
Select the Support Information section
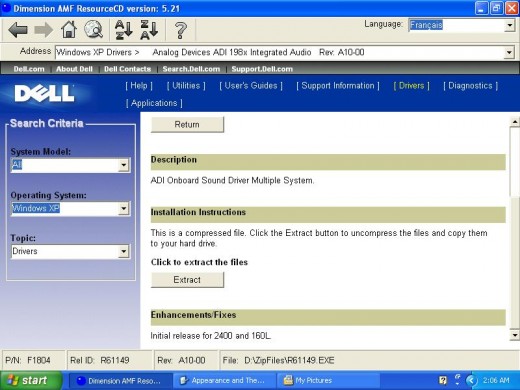338,86
